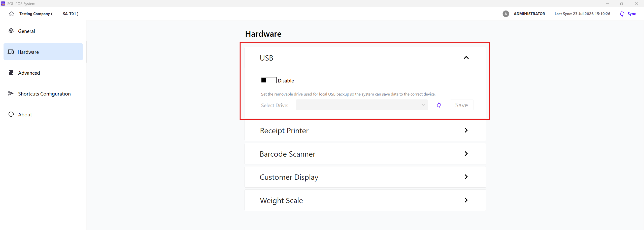Expand the Barcode Scanner section
The image size is (644, 230).
tap(365, 154)
